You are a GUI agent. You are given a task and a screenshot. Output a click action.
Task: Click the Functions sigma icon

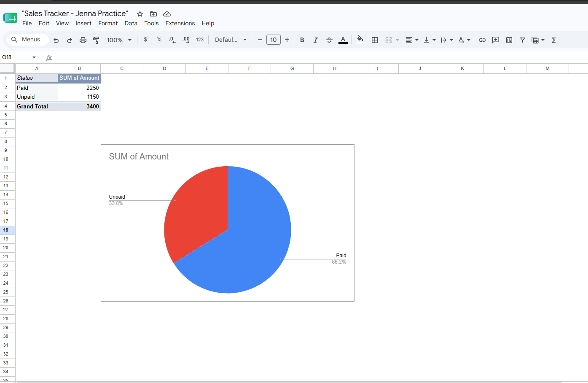pos(554,40)
